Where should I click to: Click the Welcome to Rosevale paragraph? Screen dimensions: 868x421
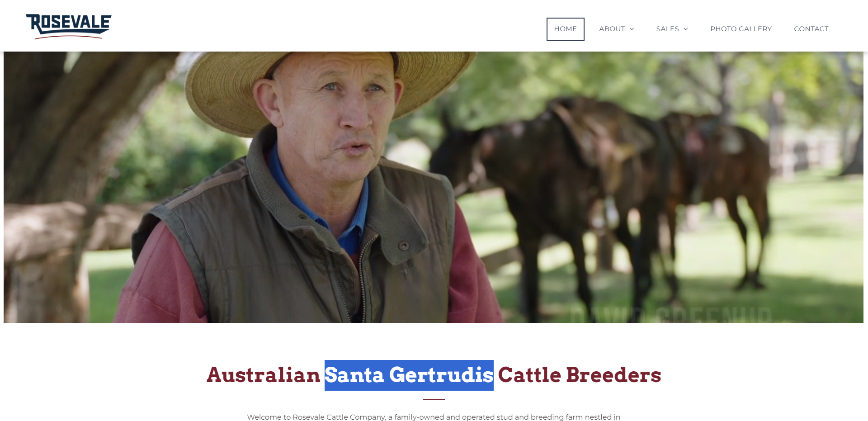click(x=434, y=417)
